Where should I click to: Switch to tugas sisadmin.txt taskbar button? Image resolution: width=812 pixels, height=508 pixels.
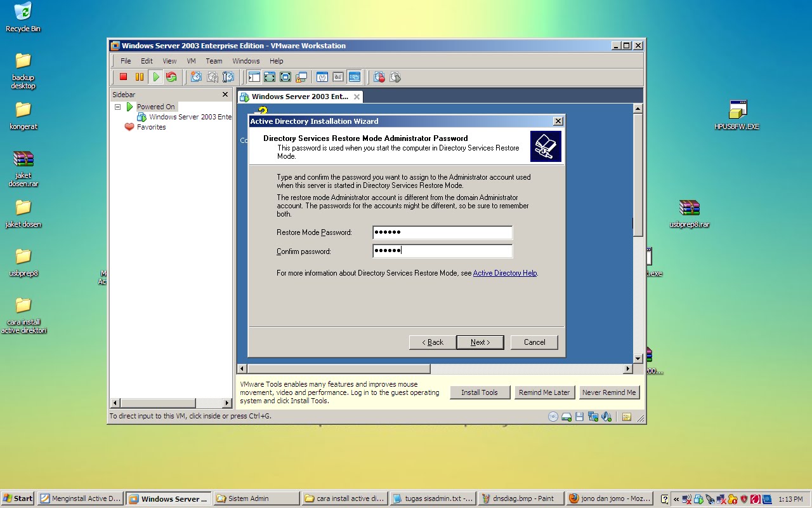tap(433, 498)
